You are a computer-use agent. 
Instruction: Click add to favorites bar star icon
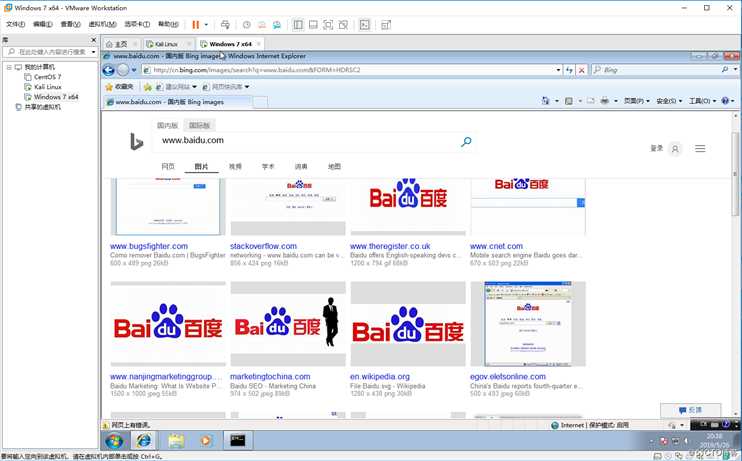click(x=148, y=87)
